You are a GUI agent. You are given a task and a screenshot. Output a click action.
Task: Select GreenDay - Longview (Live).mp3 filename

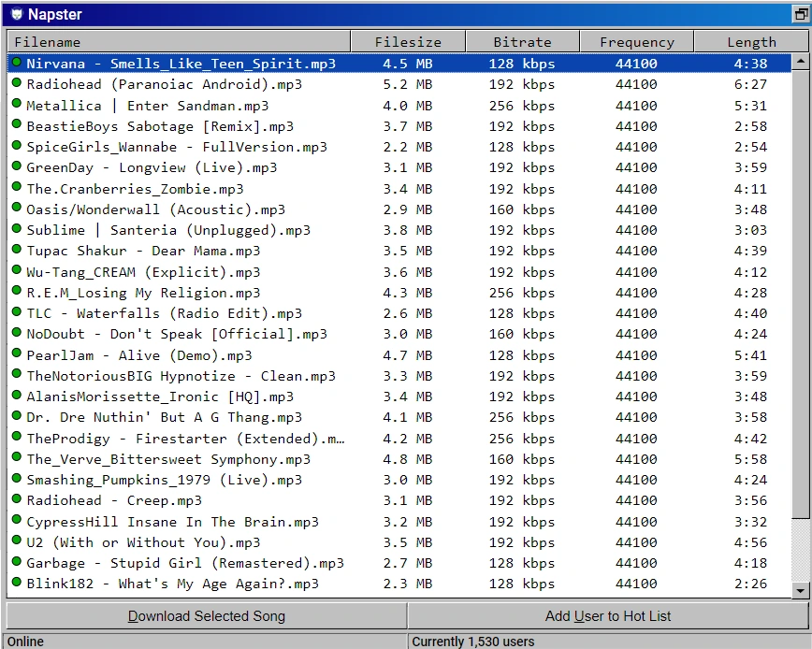(152, 167)
